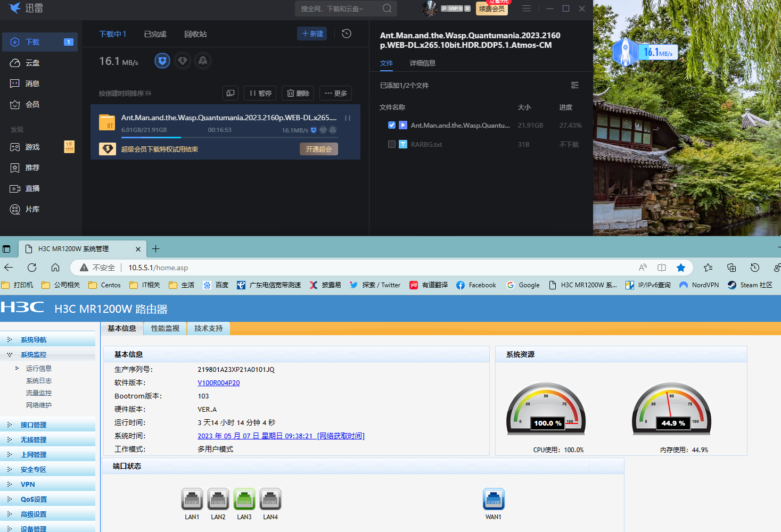This screenshot has width=781, height=532.
Task: Expand VPN section in router sidebar
Action: tap(28, 485)
